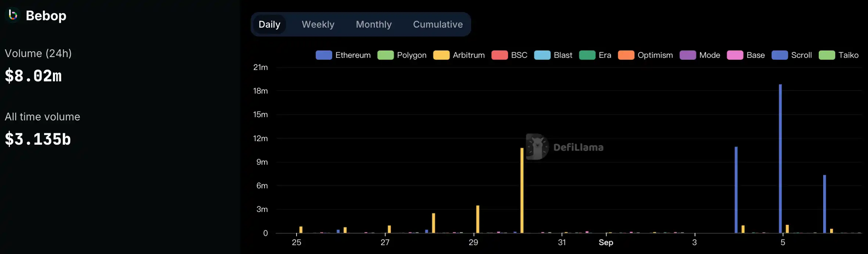Toggle the Base legend entry
The width and height of the screenshot is (868, 254).
click(x=746, y=55)
